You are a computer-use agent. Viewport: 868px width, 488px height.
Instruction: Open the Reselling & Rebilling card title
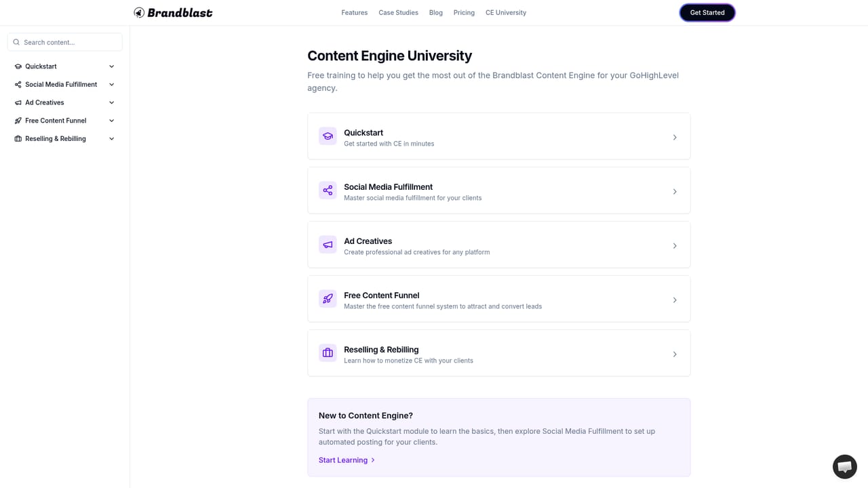pos(381,350)
